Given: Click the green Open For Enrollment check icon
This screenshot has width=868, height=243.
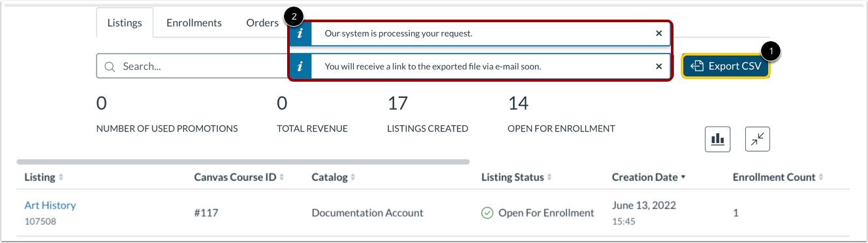Looking at the screenshot, I should point(487,213).
